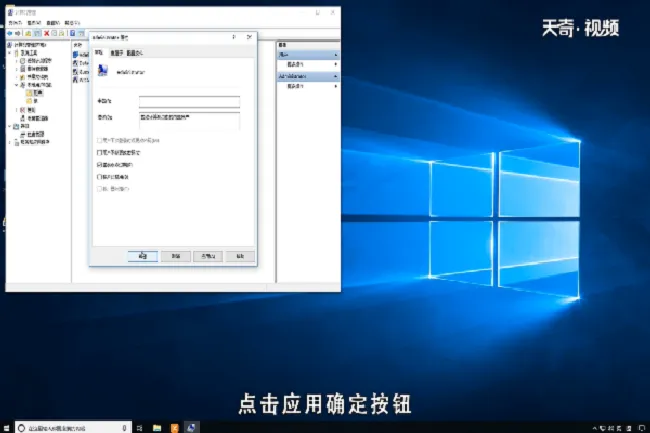Image resolution: width=650 pixels, height=433 pixels.
Task: Click the Forward arrow in Computer Management toolbar
Action: coord(18,33)
